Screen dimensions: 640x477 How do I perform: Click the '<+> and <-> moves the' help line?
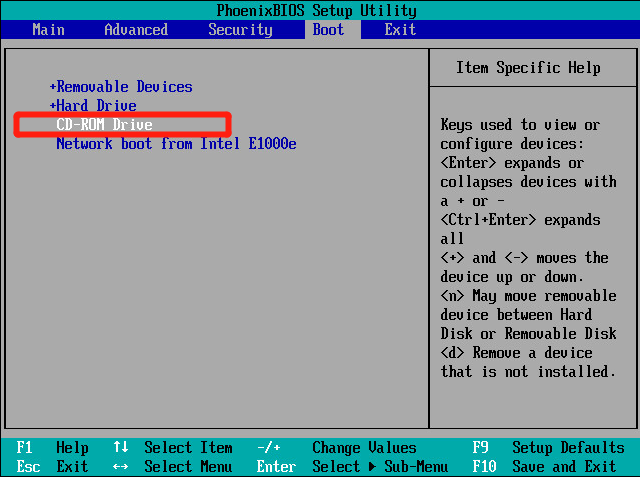(x=524, y=258)
